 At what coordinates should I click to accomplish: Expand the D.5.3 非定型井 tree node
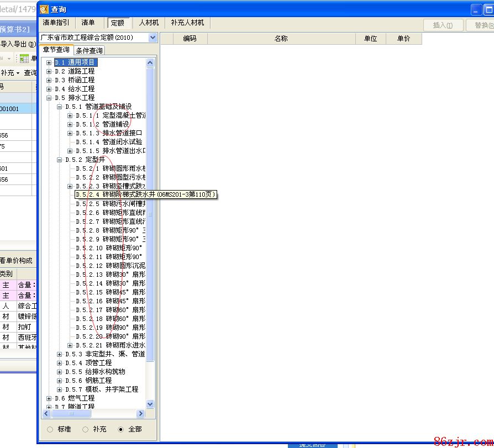tap(60, 354)
